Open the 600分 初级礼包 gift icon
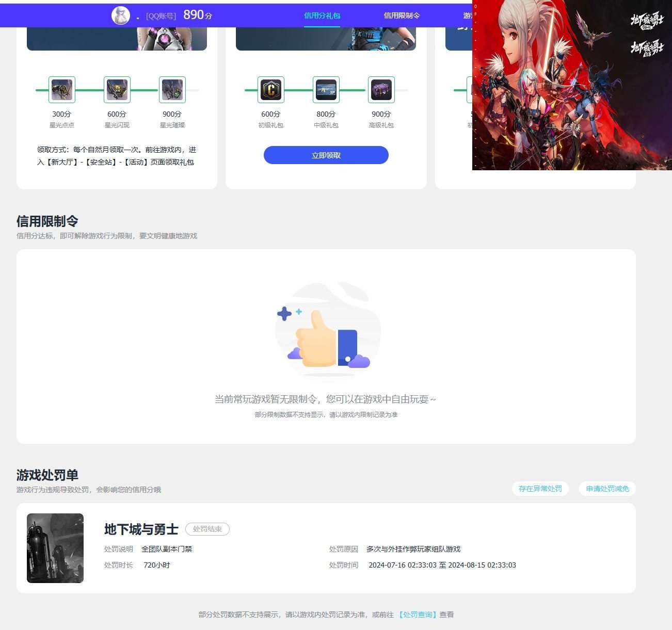 [271, 90]
